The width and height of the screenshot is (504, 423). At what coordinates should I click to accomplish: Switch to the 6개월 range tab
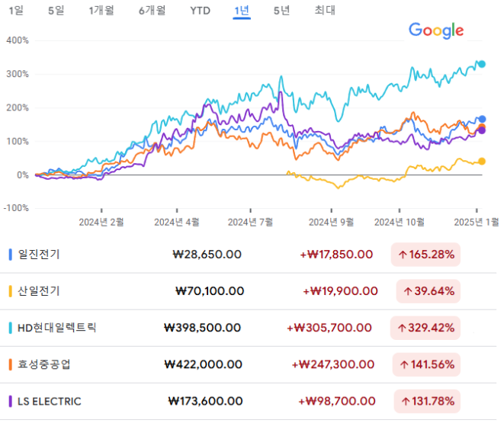point(152,11)
